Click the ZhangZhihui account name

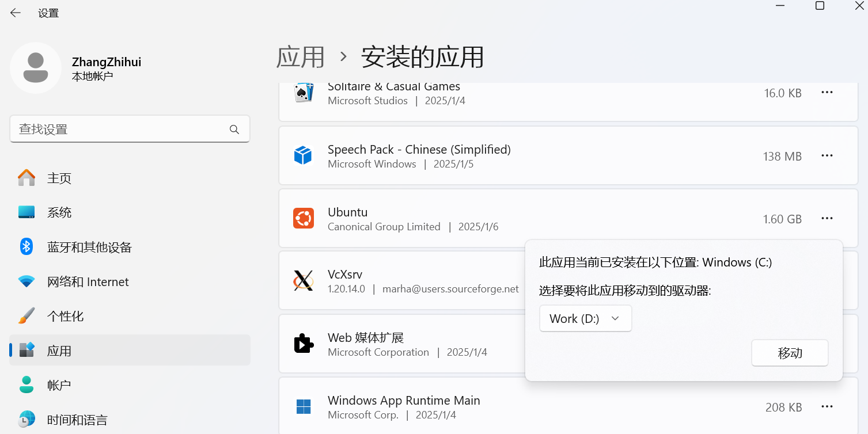(x=107, y=62)
